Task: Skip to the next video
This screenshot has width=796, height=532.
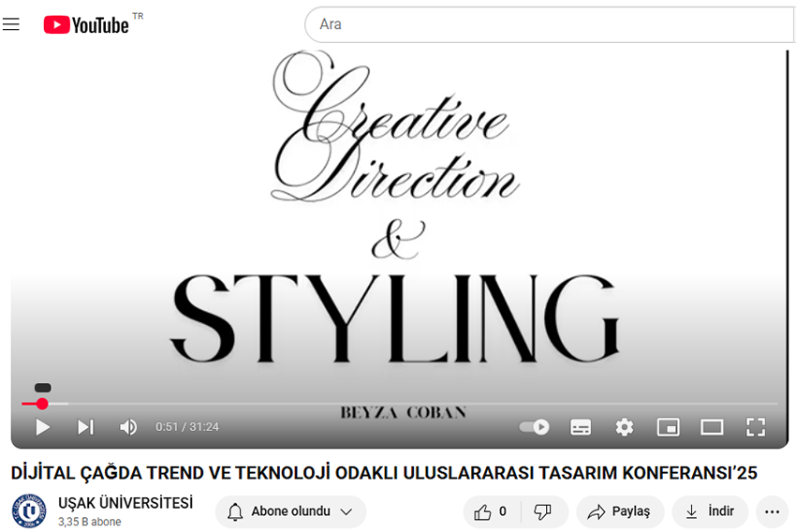Action: tap(85, 427)
